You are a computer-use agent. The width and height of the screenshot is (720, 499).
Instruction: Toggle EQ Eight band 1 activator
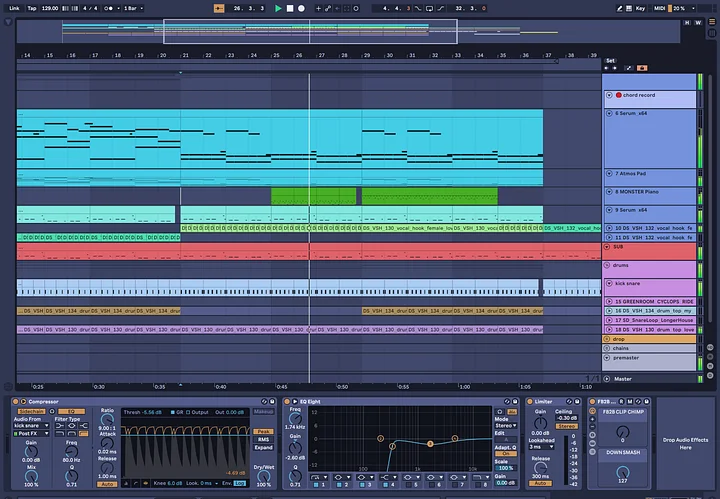pyautogui.click(x=316, y=485)
